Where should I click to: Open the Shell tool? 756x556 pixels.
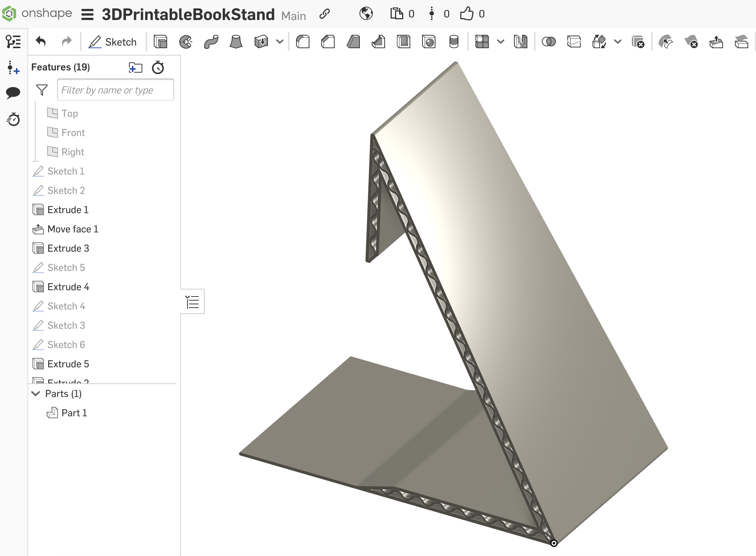(x=404, y=42)
